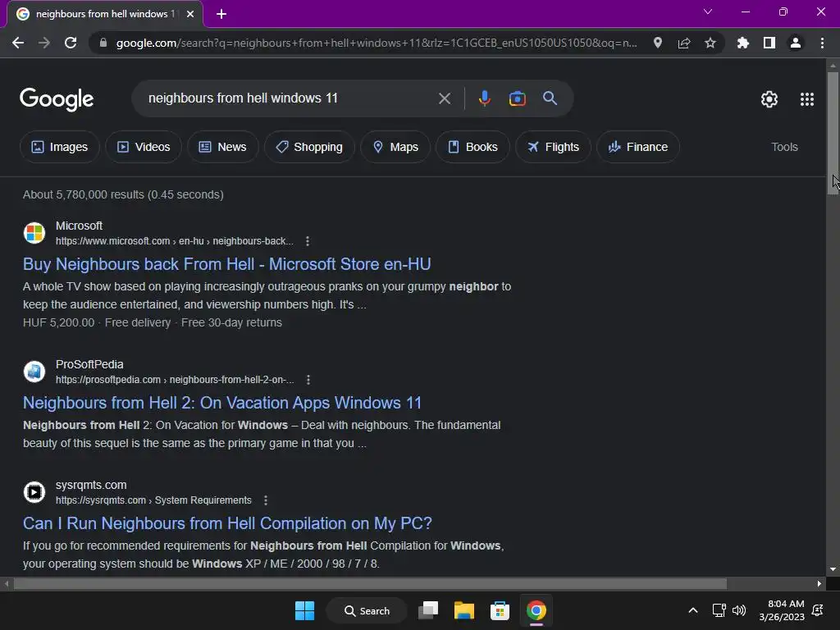Click the Microsoft favicon in results
The height and width of the screenshot is (630, 840).
click(34, 233)
